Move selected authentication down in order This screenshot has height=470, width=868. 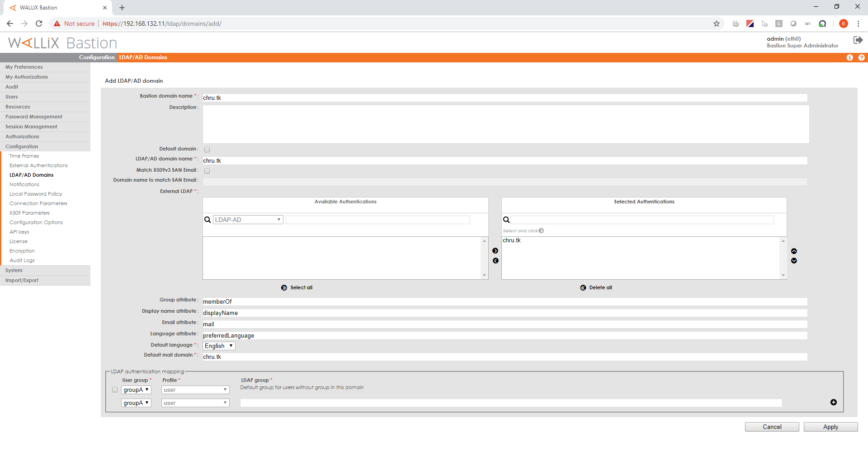coord(794,261)
